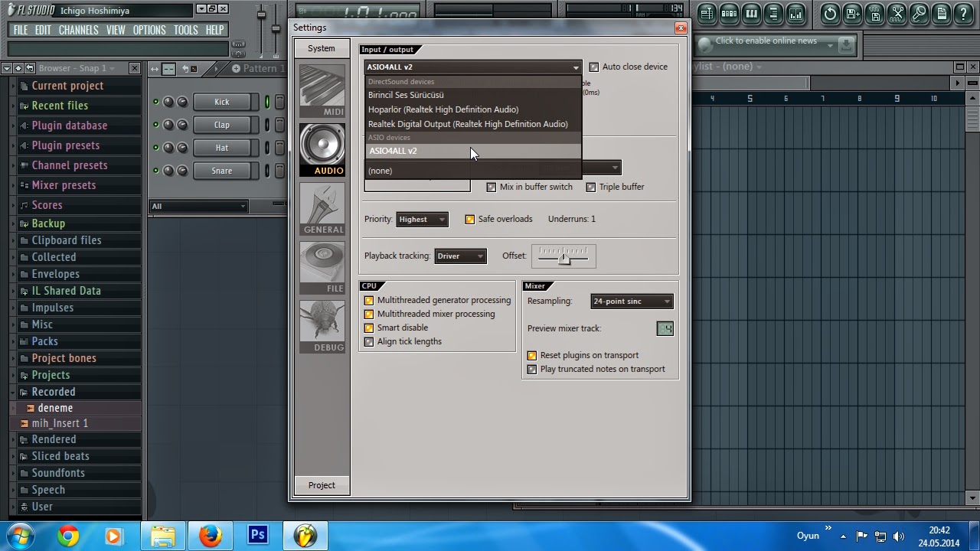The image size is (980, 551).
Task: Click the Preview mixer track field
Action: (x=665, y=329)
